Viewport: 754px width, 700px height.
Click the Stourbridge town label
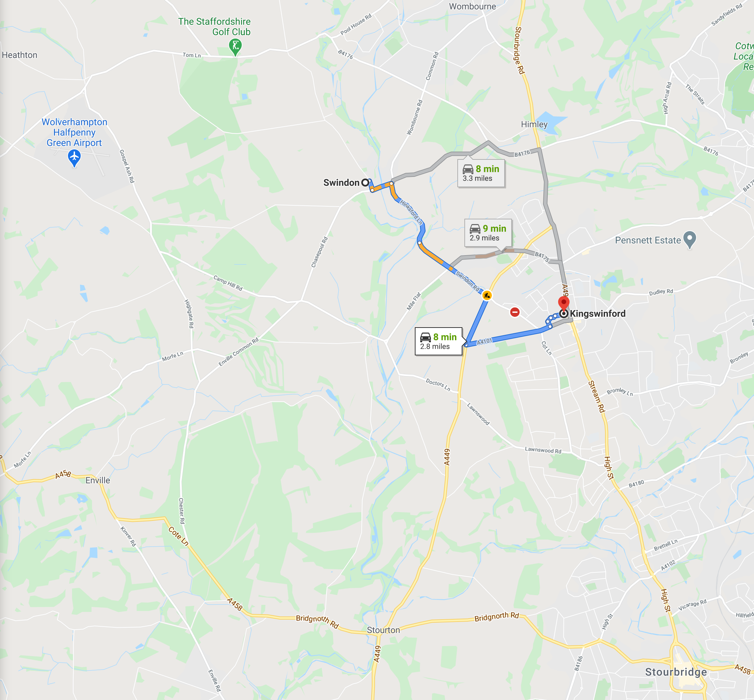676,672
